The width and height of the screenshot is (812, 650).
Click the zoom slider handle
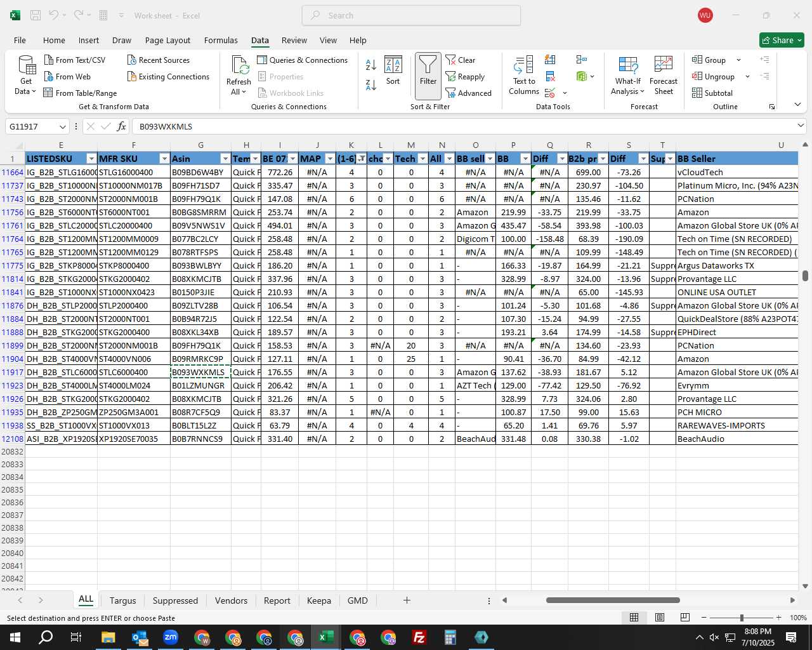[x=742, y=618]
